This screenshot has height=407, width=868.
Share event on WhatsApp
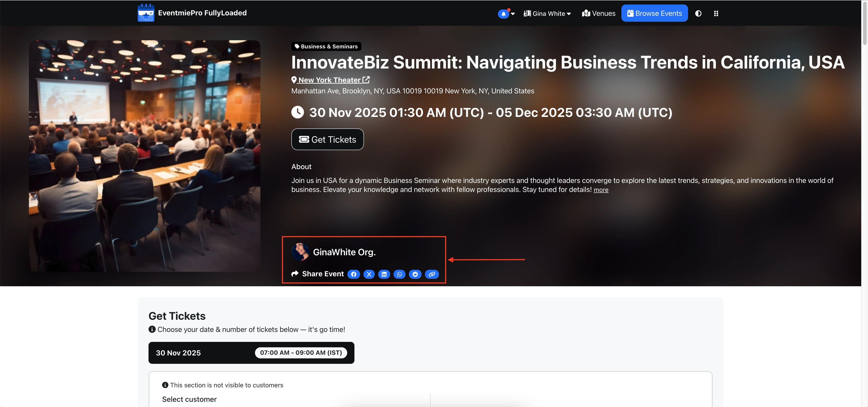[x=399, y=274]
